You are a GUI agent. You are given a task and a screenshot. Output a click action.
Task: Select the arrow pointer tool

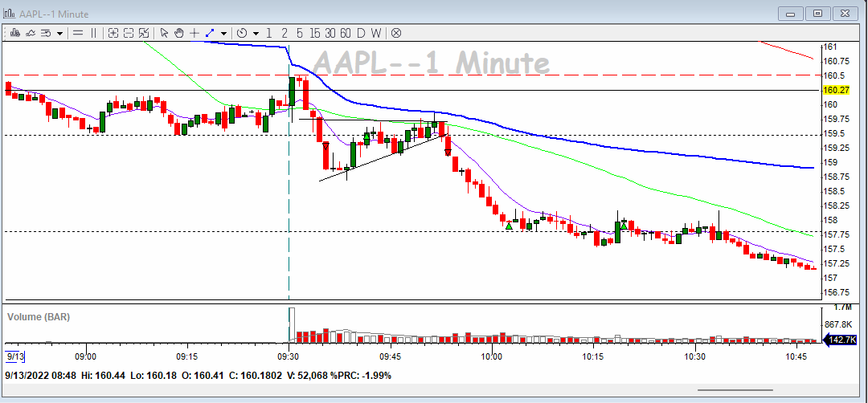(x=164, y=33)
